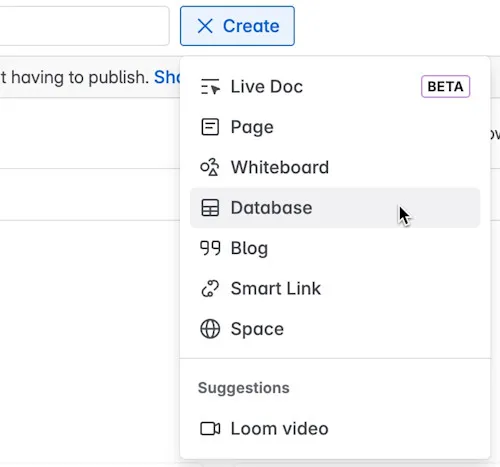Screen dimensions: 500x467
Task: Select the Database option text
Action: (272, 208)
